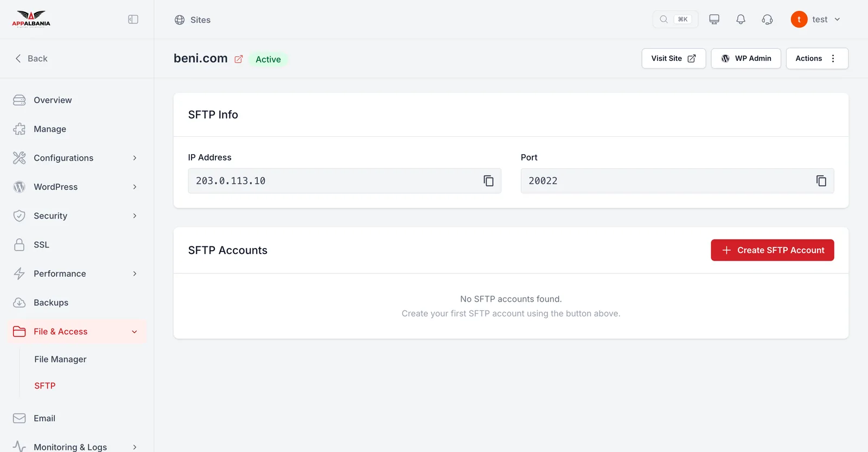
Task: Click the beni.com site title
Action: click(x=201, y=59)
